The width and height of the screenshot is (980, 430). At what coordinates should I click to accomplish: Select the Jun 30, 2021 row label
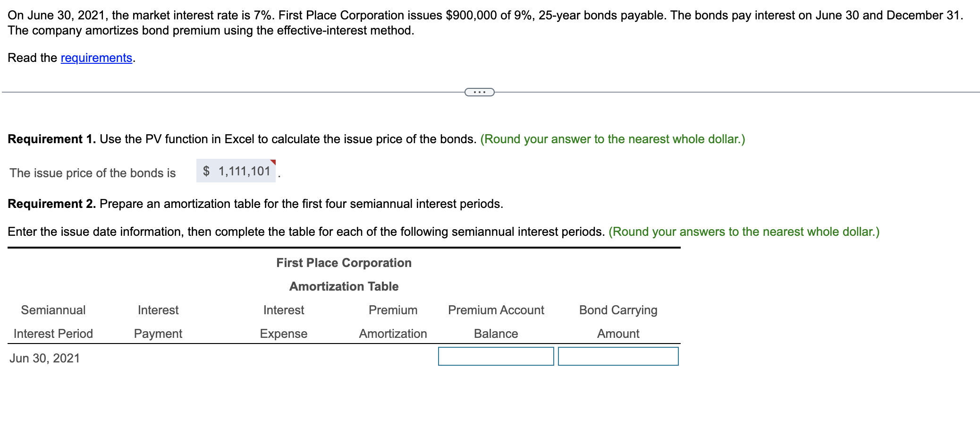pos(44,358)
